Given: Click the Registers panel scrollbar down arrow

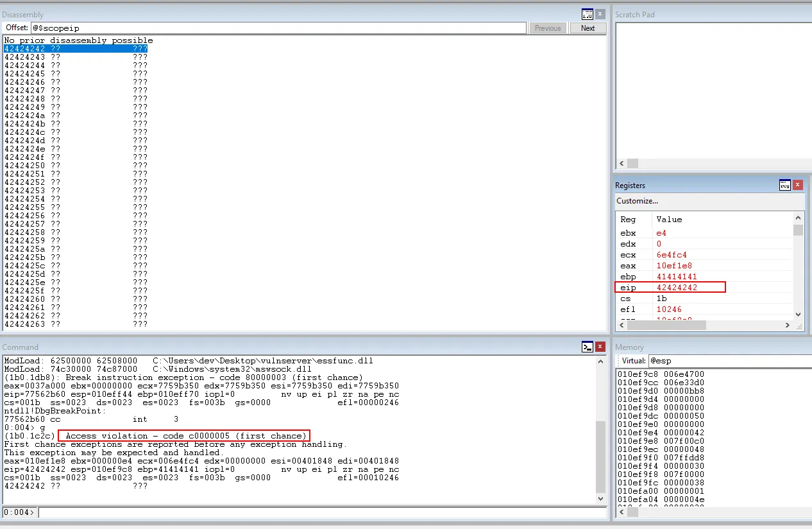Looking at the screenshot, I should [798, 315].
